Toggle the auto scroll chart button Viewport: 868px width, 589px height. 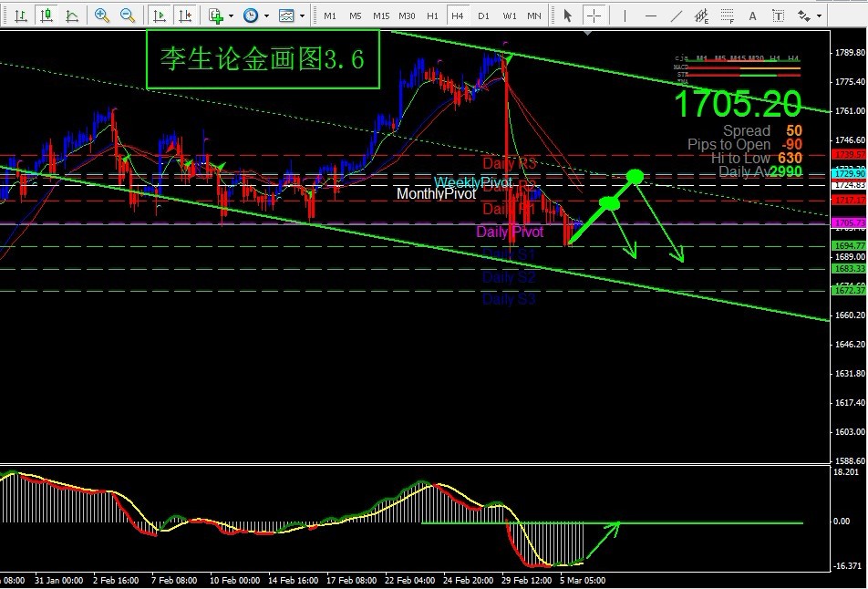coord(160,15)
